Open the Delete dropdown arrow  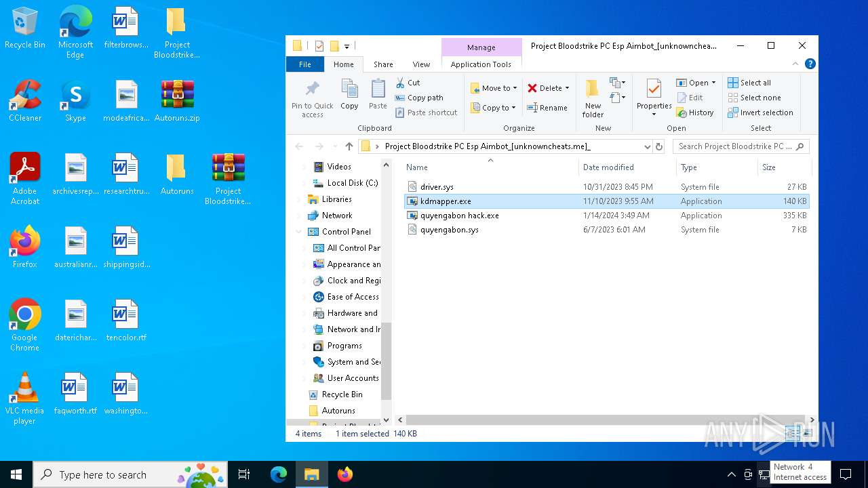click(567, 88)
